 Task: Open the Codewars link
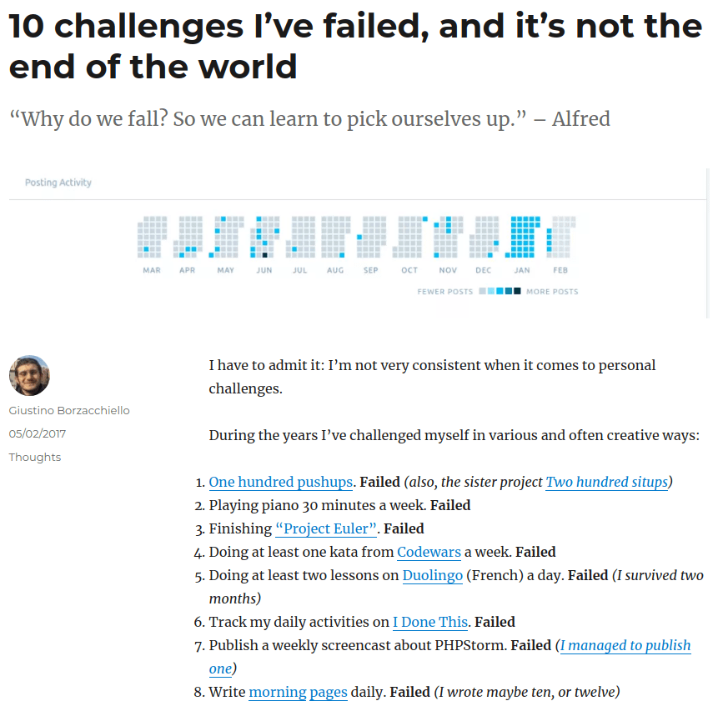coord(429,552)
